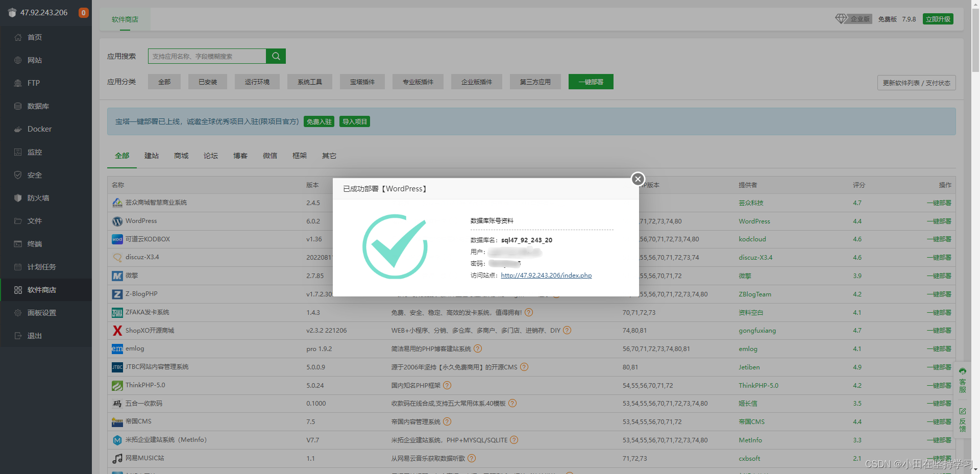Click the FTP icon in the sidebar
The image size is (980, 474).
(x=18, y=83)
